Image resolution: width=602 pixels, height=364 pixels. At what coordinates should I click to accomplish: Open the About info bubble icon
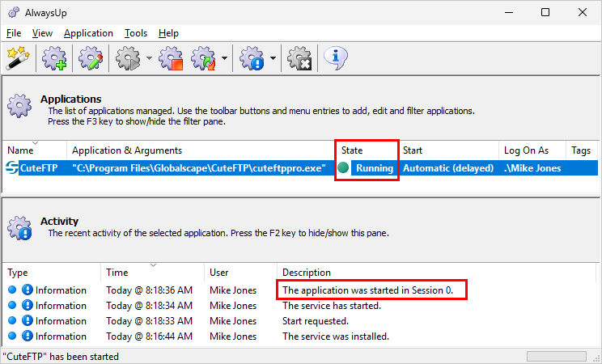click(336, 58)
